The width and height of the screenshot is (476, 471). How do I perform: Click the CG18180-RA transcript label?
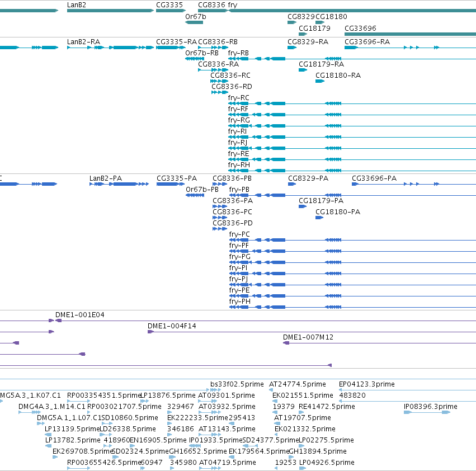tap(338, 76)
